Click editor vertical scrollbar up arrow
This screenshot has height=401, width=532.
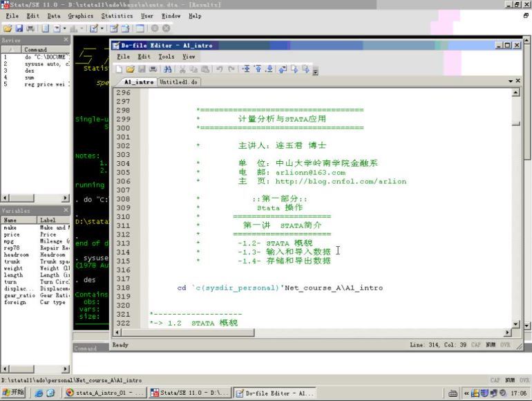coord(515,93)
